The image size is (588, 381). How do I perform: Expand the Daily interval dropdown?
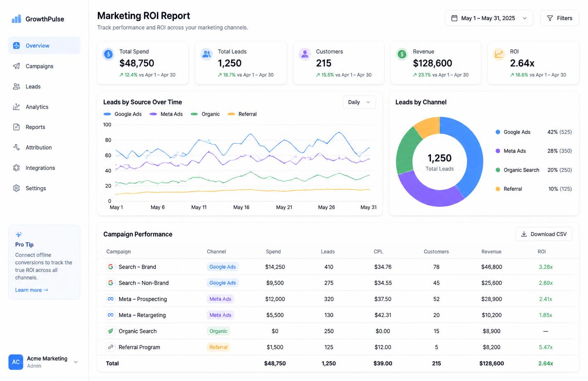pos(359,102)
